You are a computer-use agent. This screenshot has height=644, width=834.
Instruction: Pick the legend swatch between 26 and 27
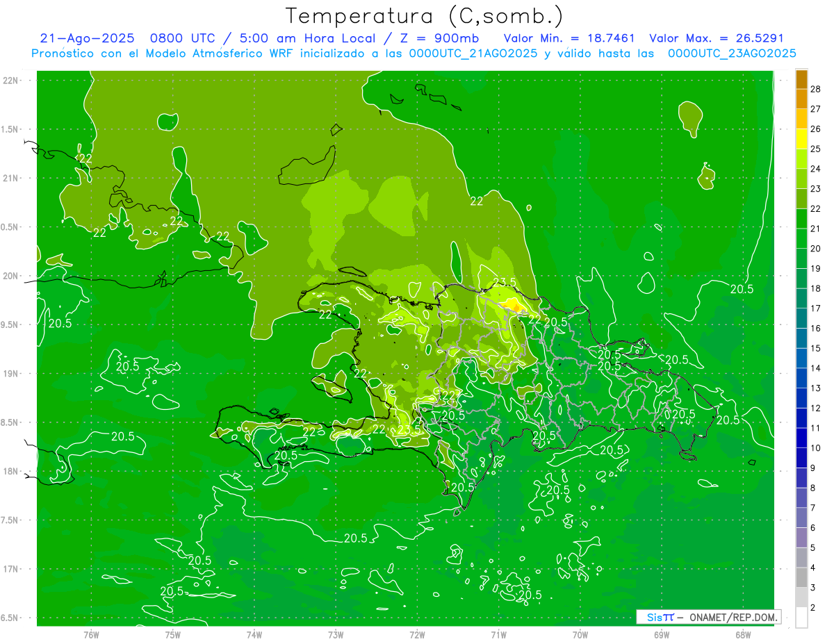tap(801, 119)
